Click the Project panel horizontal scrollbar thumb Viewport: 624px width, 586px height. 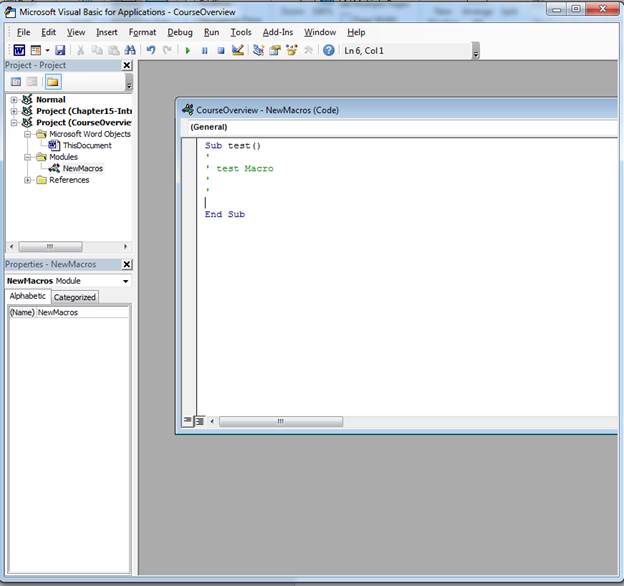click(x=50, y=247)
